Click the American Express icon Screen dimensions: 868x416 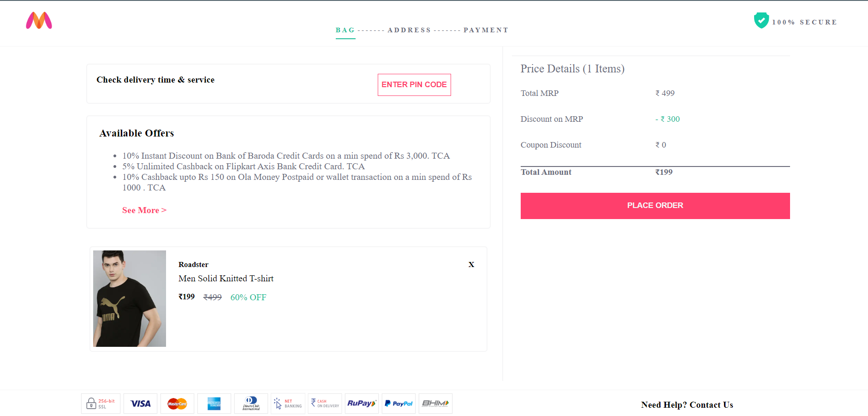[x=214, y=403]
